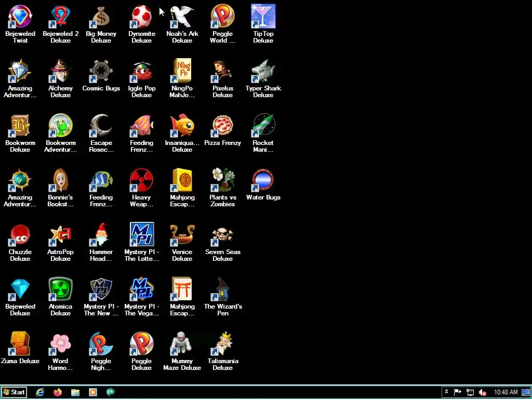532x399 pixels.
Task: Select The Wizard's Pen icon
Action: pos(222,289)
